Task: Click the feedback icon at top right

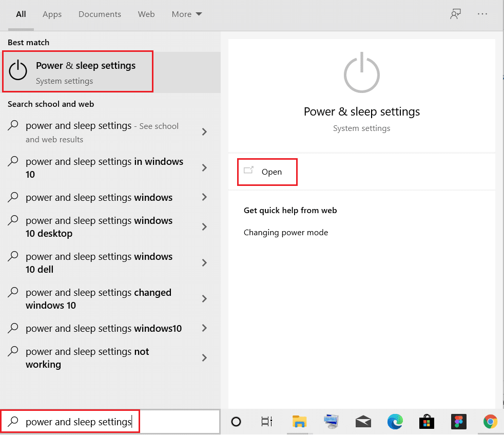Action: (x=455, y=14)
